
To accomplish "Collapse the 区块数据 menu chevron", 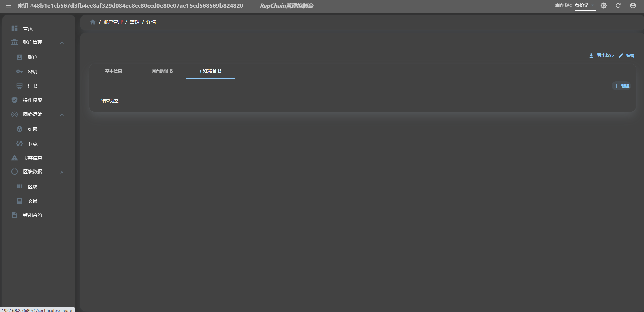I will pos(62,172).
